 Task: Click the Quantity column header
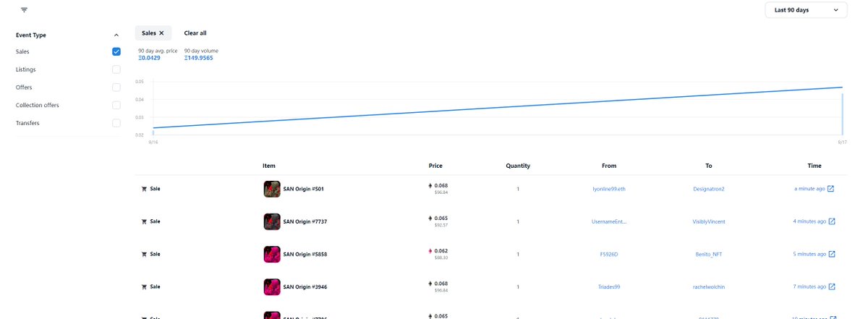click(x=518, y=166)
